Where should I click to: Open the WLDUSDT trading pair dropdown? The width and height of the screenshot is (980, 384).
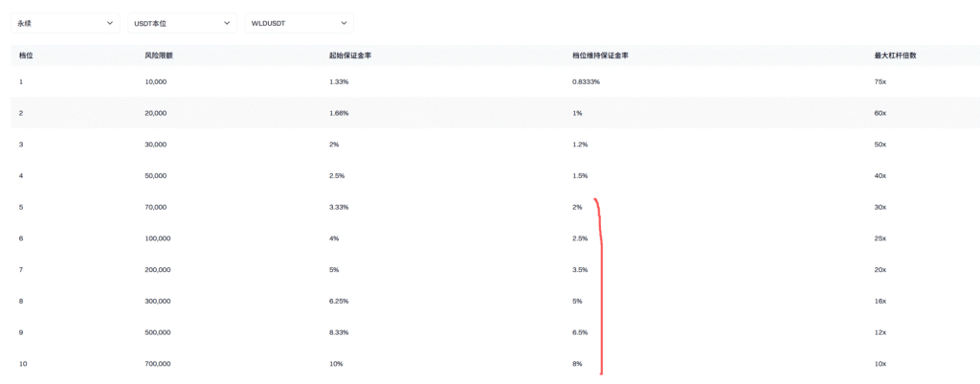299,23
